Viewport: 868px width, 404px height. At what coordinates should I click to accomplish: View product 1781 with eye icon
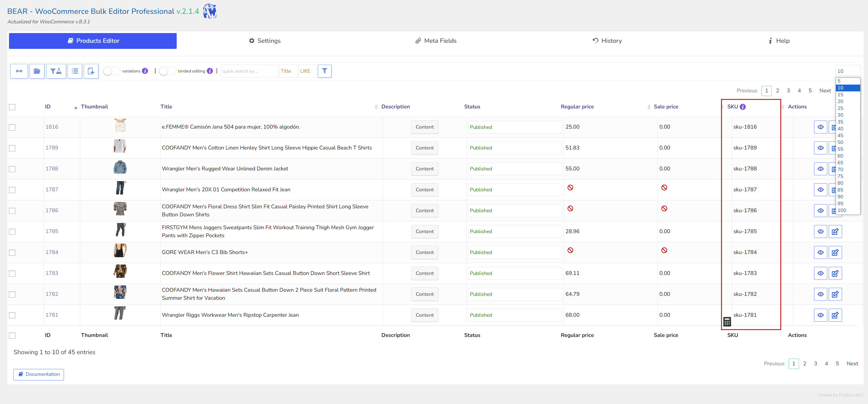tap(820, 315)
